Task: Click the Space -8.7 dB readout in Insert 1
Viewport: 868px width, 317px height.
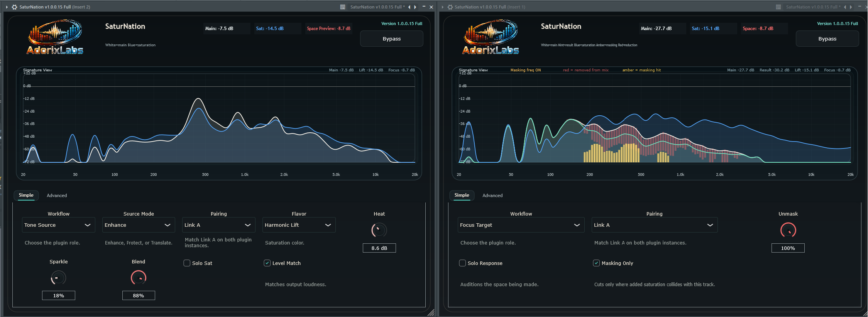Action: click(x=765, y=29)
